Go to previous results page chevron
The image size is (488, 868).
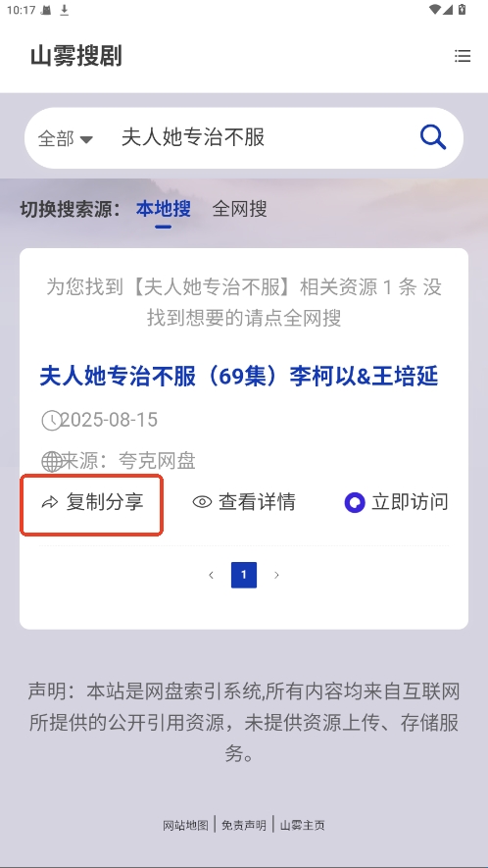[x=211, y=575]
